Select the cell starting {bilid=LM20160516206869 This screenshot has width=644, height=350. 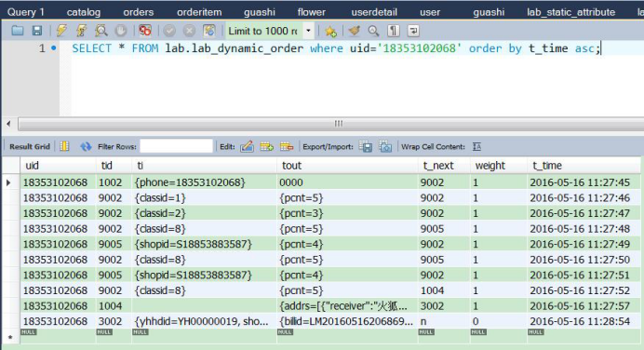pyautogui.click(x=347, y=321)
